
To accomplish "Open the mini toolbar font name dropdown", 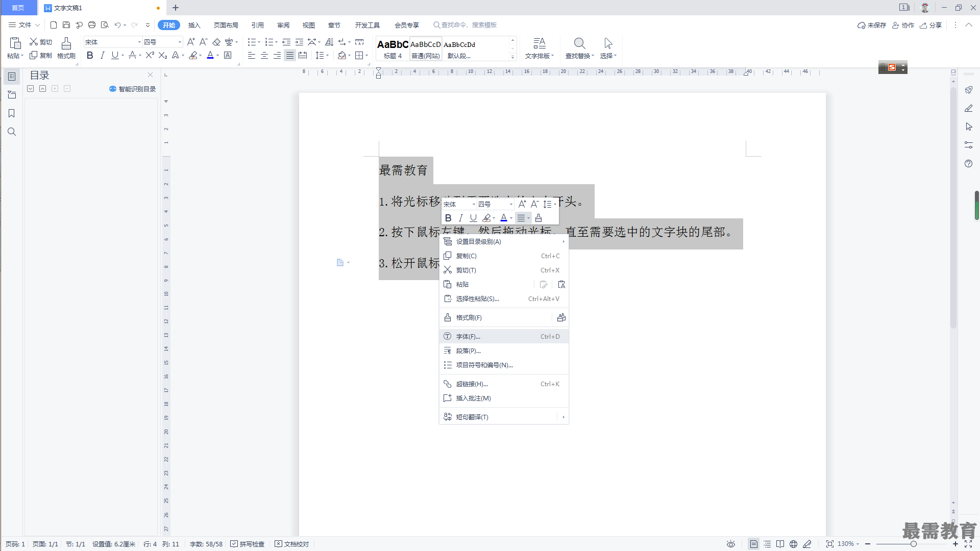I will pyautogui.click(x=474, y=204).
